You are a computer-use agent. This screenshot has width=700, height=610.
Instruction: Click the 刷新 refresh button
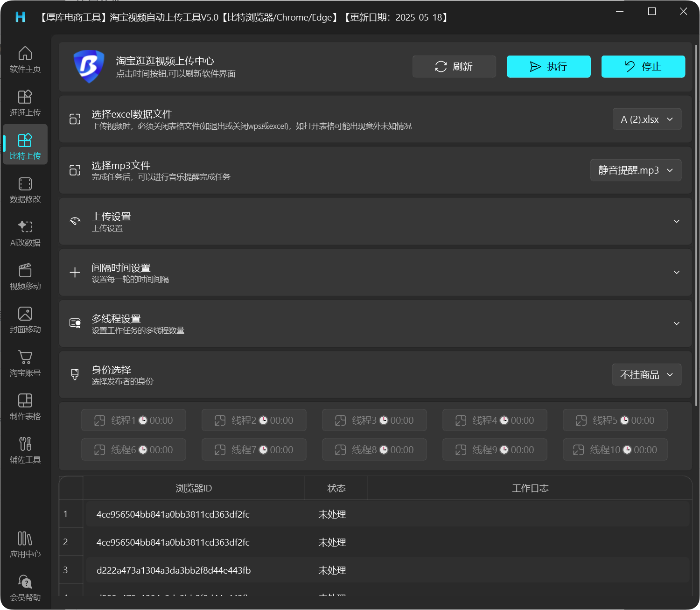tap(454, 66)
